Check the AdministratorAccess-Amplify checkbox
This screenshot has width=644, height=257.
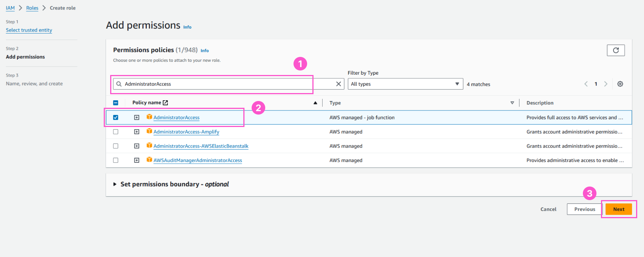(x=116, y=132)
